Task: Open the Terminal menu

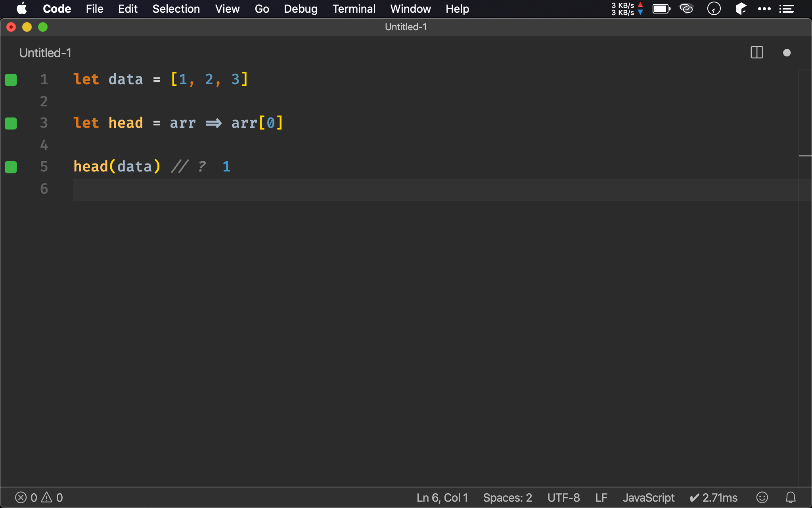Action: (x=354, y=9)
